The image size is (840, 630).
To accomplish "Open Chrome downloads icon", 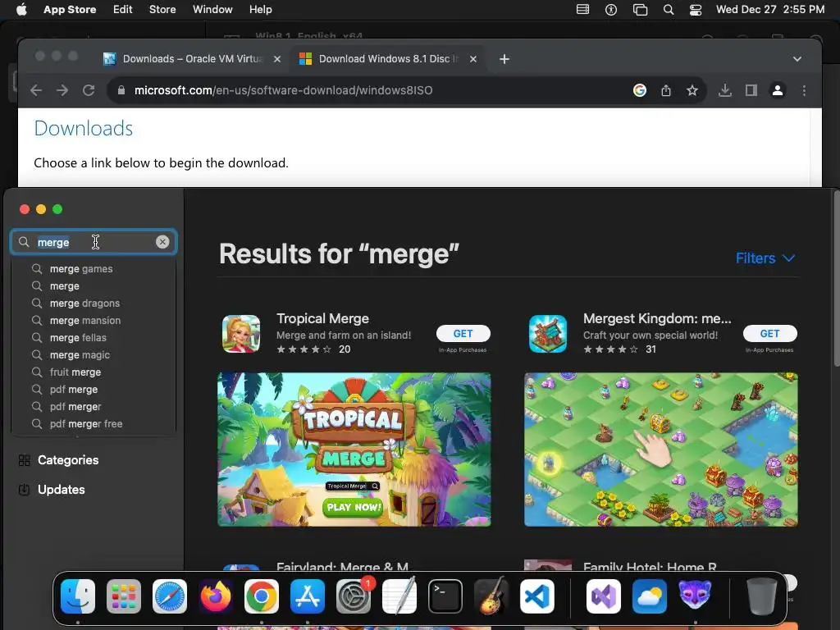I will coord(725,90).
